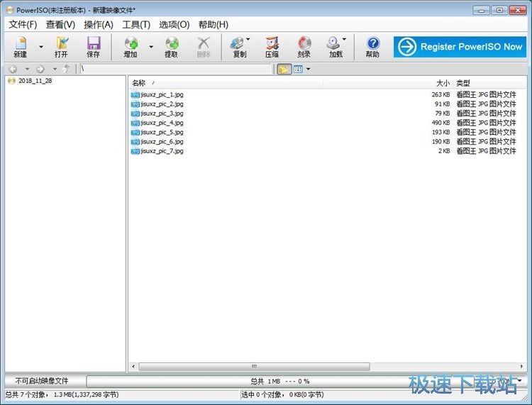Click the horizontal scrollbar thumb
The width and height of the screenshot is (532, 405).
coord(254,366)
